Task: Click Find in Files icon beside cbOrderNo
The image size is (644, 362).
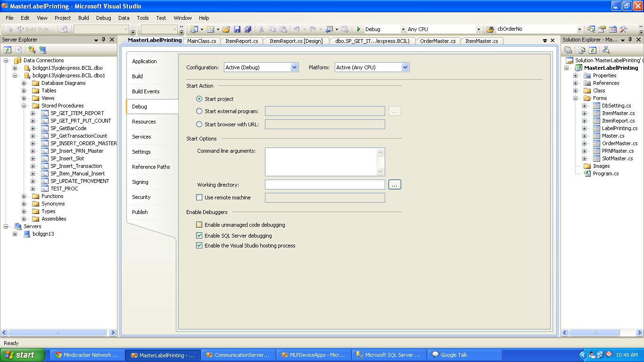Action: (490, 29)
